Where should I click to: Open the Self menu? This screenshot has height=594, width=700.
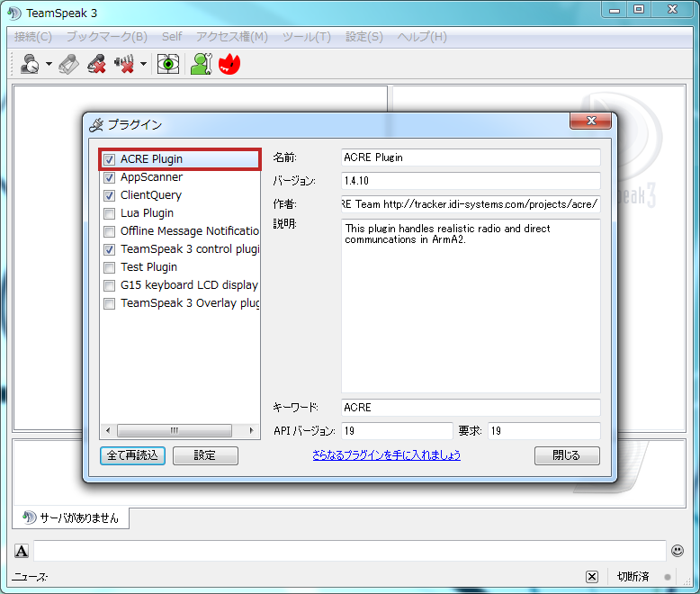(172, 37)
